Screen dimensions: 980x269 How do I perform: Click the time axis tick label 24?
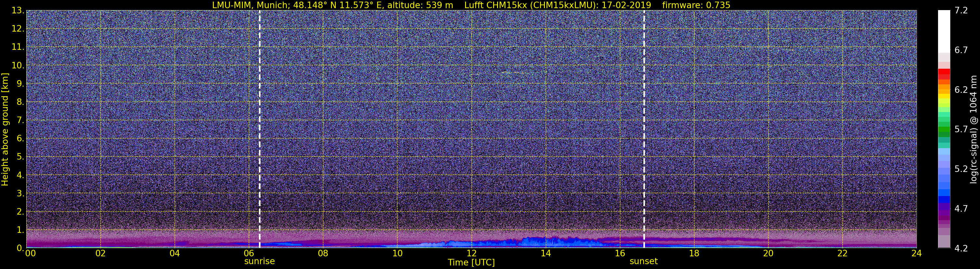[917, 253]
